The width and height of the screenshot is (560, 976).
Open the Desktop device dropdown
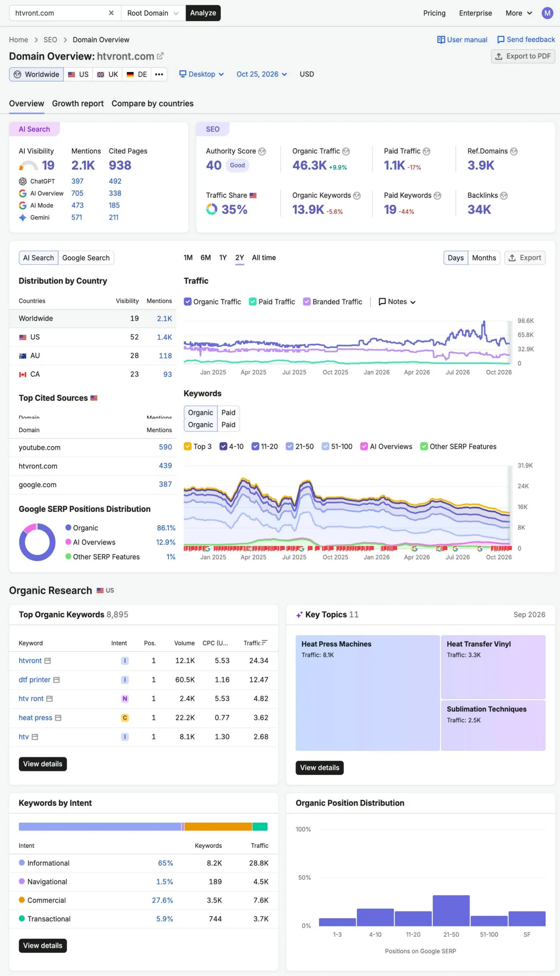tap(202, 74)
